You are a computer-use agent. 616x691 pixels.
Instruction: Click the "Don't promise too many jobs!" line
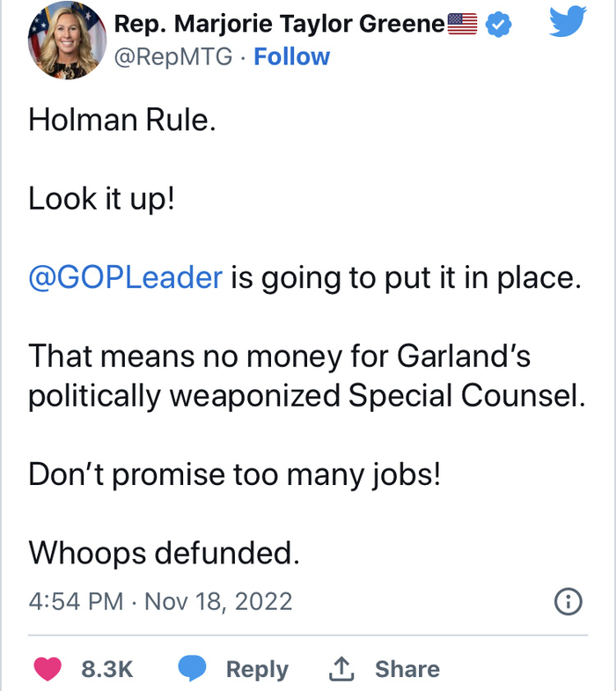234,474
